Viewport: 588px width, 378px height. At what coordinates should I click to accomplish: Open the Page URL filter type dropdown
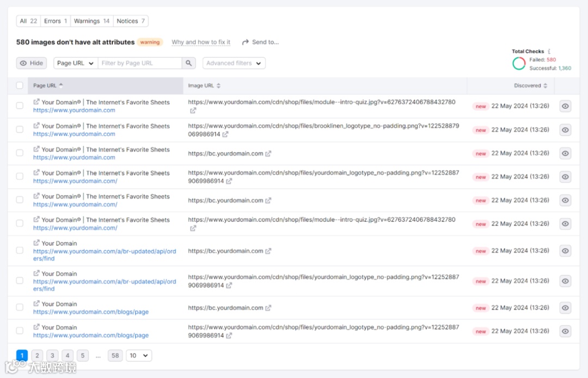coord(75,63)
